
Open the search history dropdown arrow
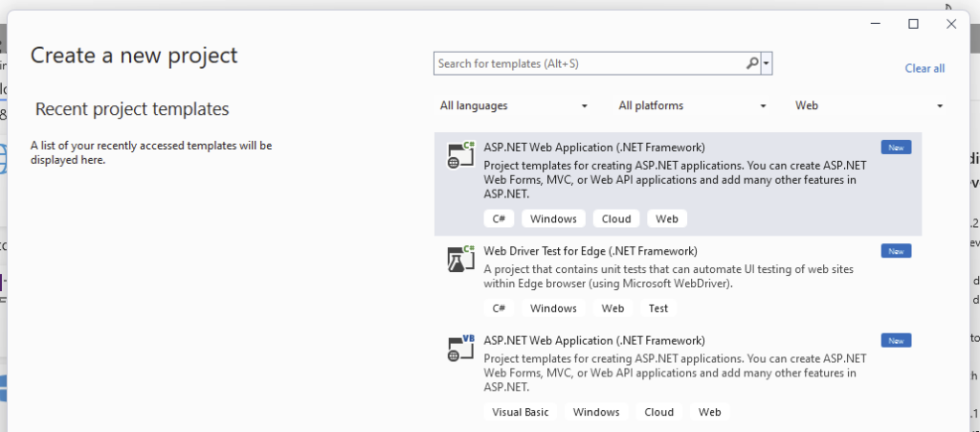tap(767, 63)
